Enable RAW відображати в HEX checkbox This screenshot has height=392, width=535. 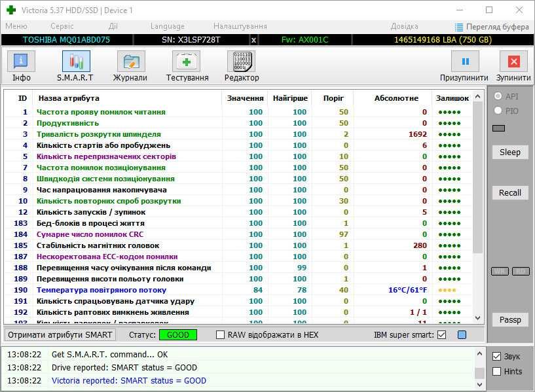coord(221,335)
